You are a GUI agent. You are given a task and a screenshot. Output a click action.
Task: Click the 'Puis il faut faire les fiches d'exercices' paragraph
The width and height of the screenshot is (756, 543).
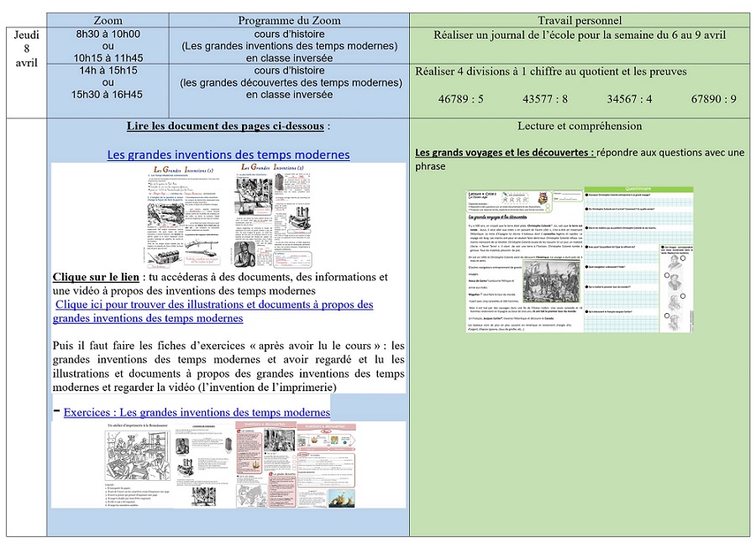(228, 367)
